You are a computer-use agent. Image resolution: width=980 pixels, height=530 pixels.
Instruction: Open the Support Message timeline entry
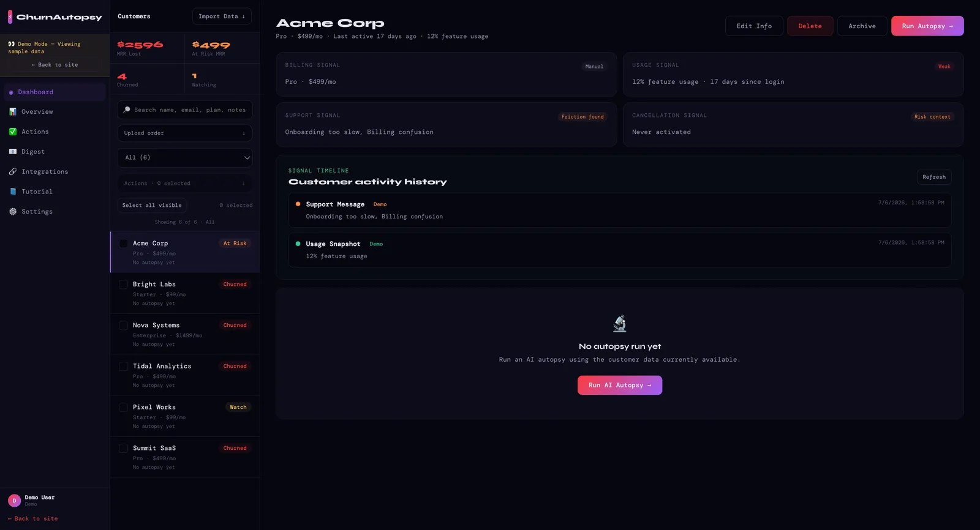(x=620, y=211)
